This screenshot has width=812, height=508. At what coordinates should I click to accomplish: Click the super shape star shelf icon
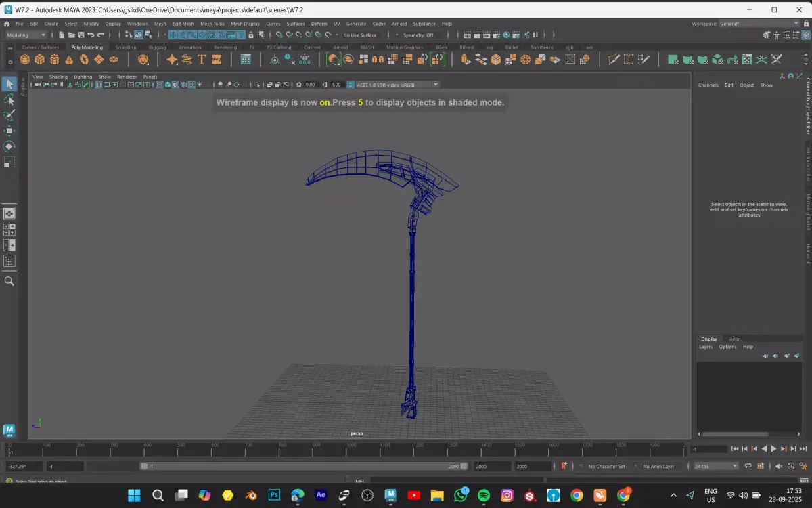pyautogui.click(x=172, y=60)
